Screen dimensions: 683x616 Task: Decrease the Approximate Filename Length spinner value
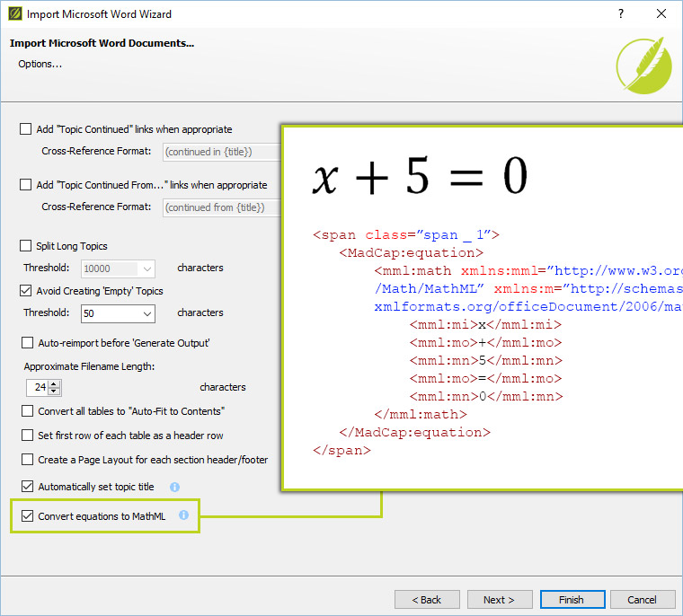pos(54,392)
